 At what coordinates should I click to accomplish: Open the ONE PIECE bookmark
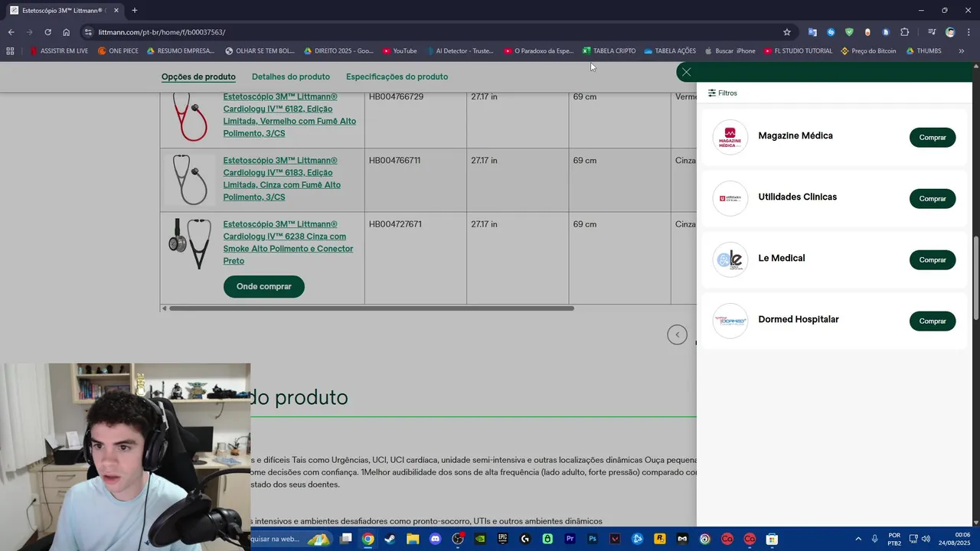pos(118,51)
